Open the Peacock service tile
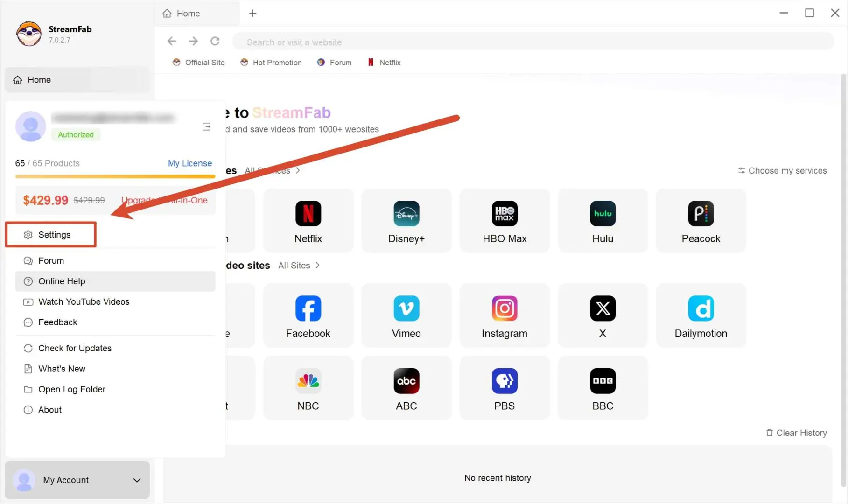 pyautogui.click(x=701, y=221)
